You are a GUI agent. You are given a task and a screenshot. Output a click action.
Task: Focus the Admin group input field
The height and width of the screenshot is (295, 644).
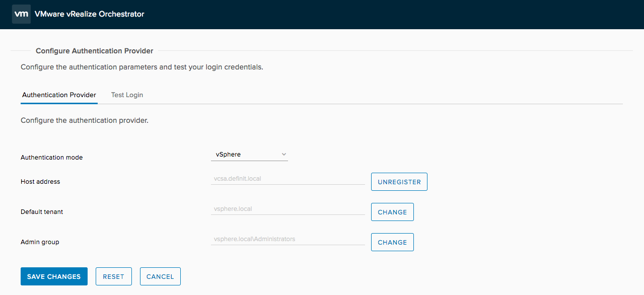[x=288, y=239]
